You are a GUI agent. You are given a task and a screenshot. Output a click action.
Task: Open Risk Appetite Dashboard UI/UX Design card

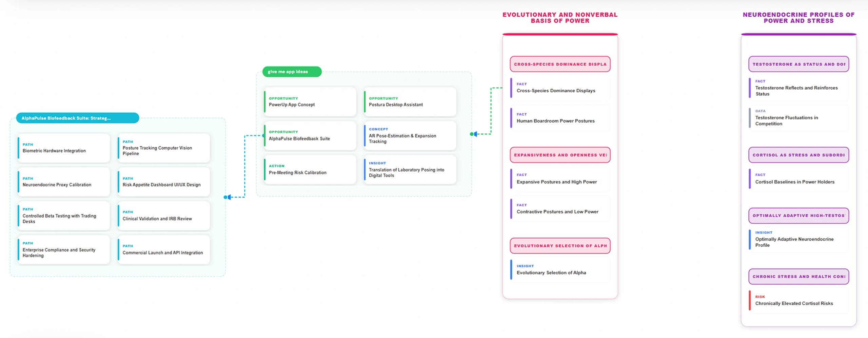[164, 182]
